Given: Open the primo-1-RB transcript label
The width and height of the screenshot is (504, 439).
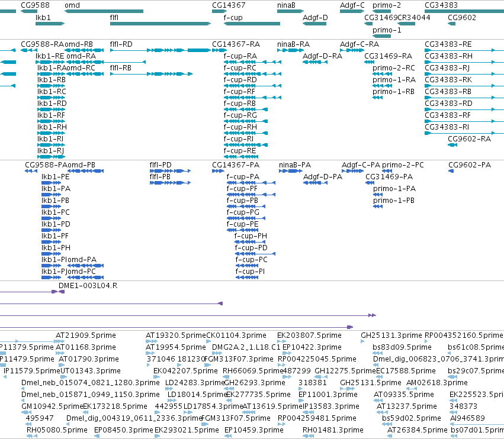Looking at the screenshot, I should (x=393, y=92).
